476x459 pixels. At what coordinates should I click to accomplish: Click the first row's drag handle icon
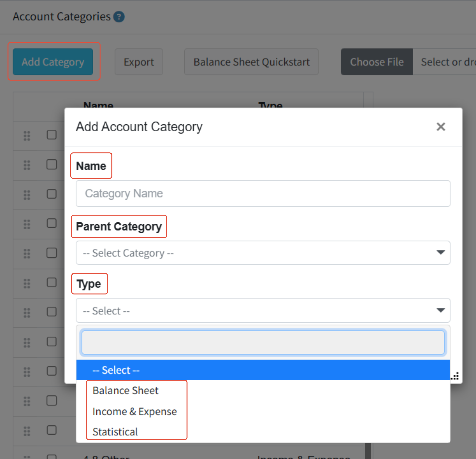[x=27, y=135]
